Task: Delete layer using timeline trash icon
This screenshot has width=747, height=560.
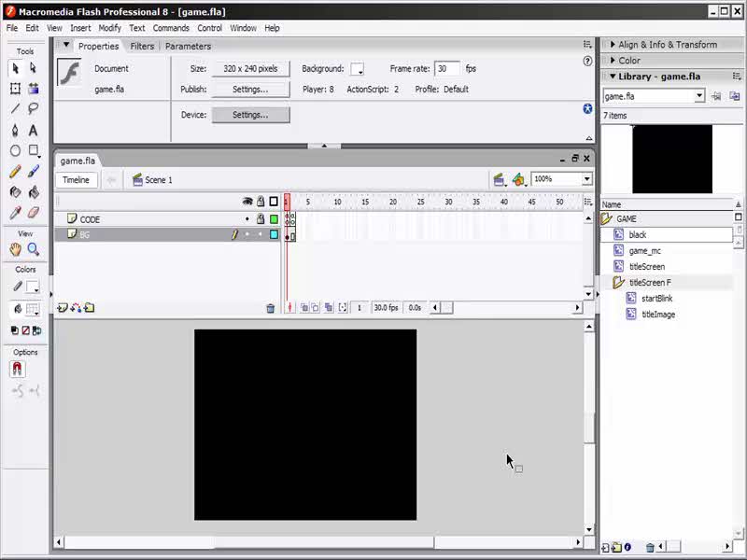Action: pos(271,308)
